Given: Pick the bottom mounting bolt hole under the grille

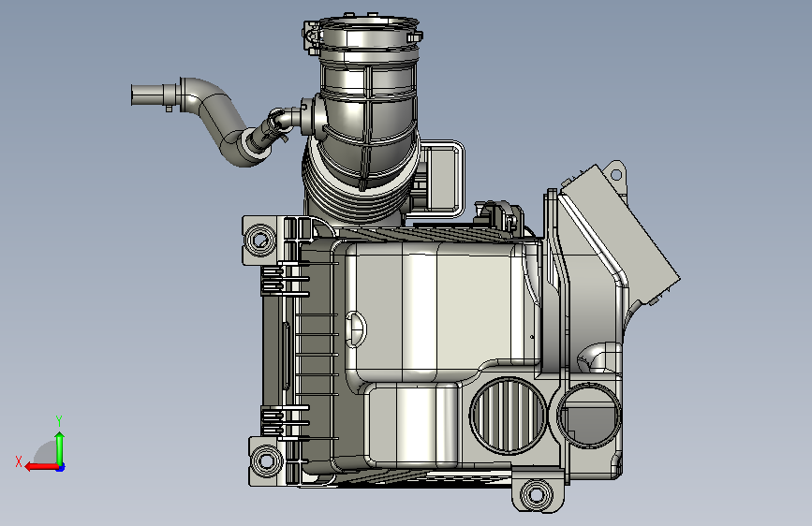Looking at the screenshot, I should click(536, 495).
